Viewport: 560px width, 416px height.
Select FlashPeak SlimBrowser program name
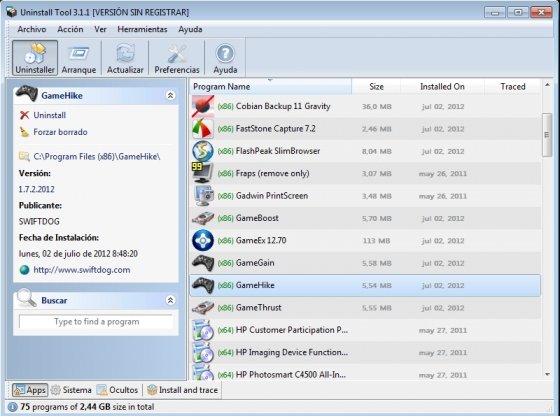coord(278,151)
